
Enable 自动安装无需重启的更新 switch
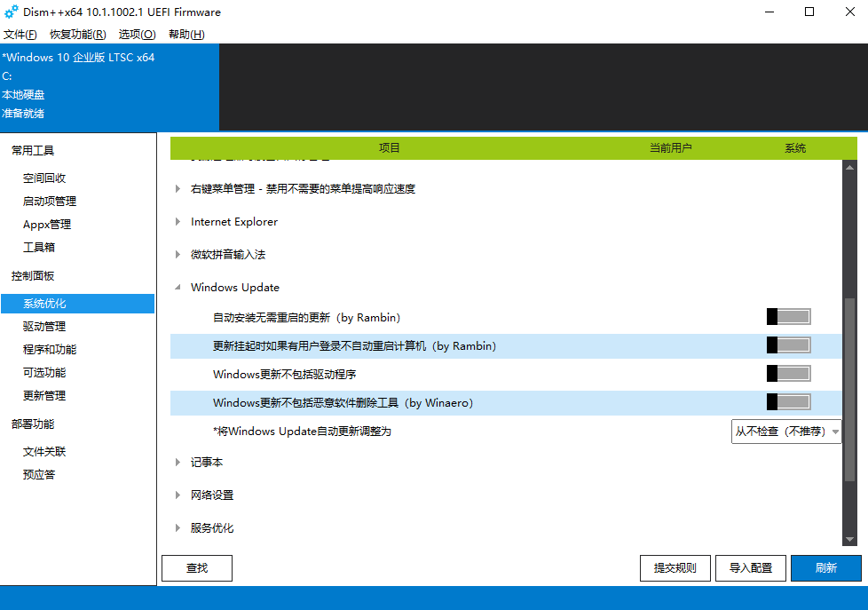[788, 316]
